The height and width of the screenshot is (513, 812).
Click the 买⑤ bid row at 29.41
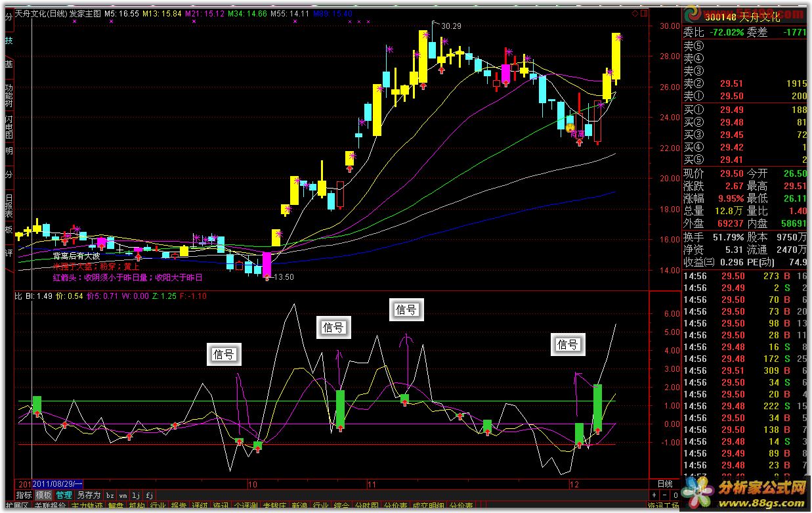(x=745, y=160)
